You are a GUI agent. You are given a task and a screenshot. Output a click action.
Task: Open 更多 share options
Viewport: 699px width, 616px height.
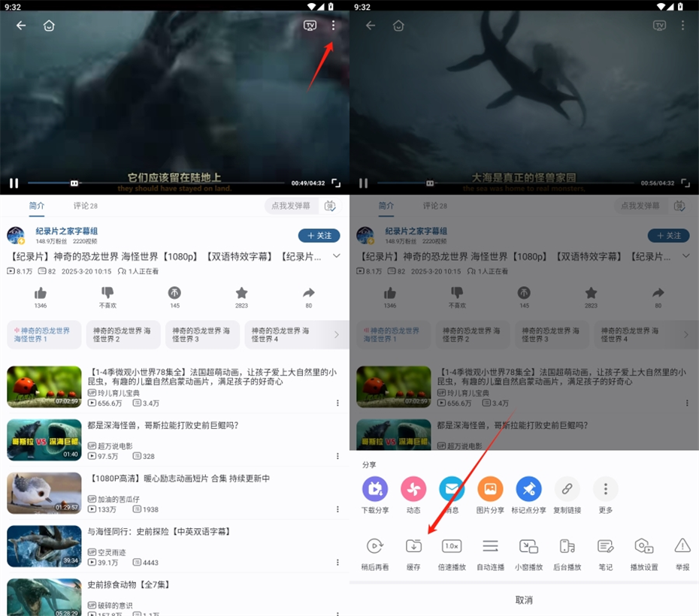[605, 488]
